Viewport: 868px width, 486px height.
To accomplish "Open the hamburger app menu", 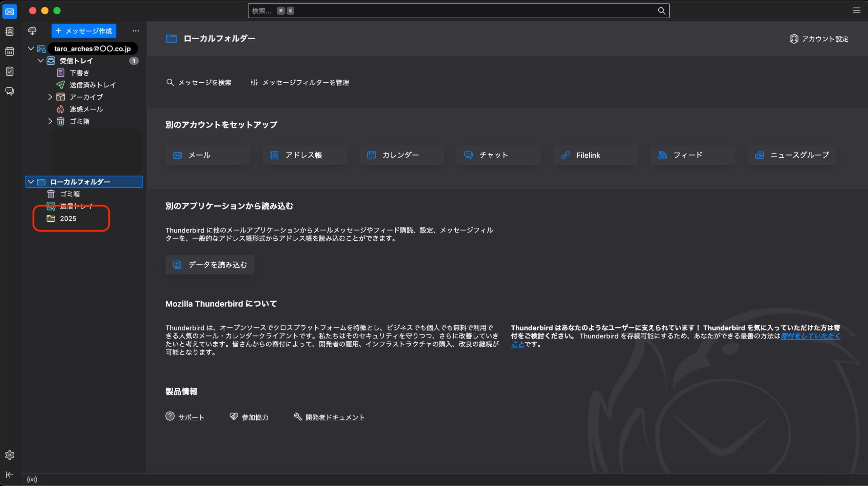I will click(856, 11).
